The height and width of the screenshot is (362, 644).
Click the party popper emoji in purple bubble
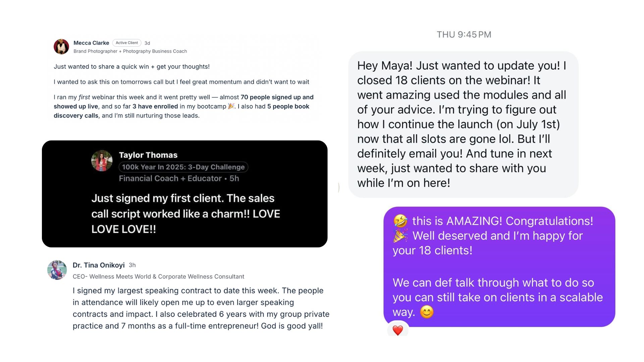[x=400, y=236]
